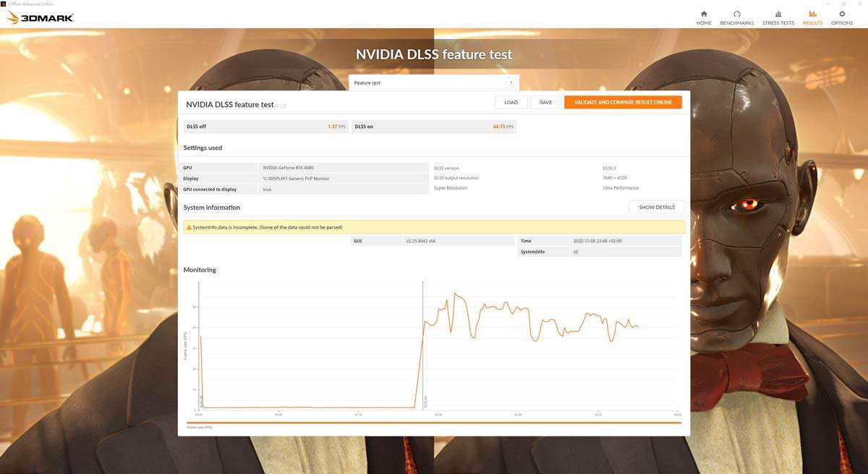Go to the Home section
868x474 pixels.
tap(703, 18)
